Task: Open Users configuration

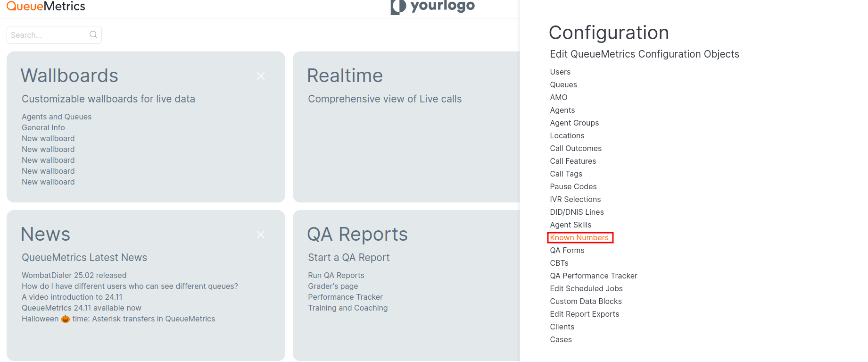Action: coord(560,72)
